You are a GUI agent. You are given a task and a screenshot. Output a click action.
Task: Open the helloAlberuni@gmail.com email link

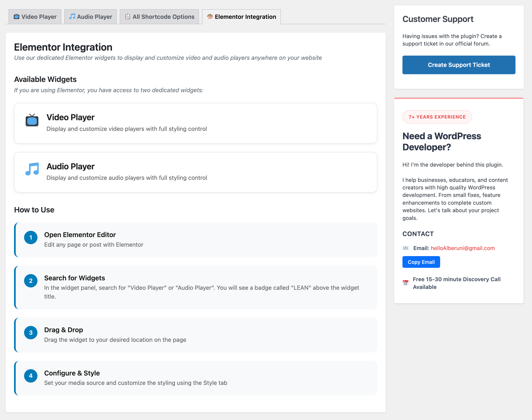coord(463,248)
